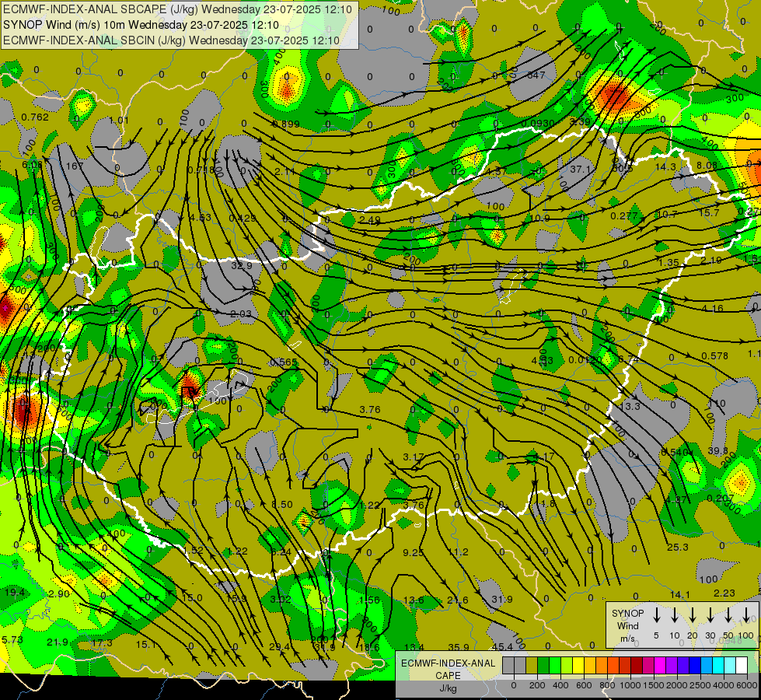This screenshot has height=700, width=761.
Task: Select the bright green swatch in CAPE legend
Action: click(555, 665)
